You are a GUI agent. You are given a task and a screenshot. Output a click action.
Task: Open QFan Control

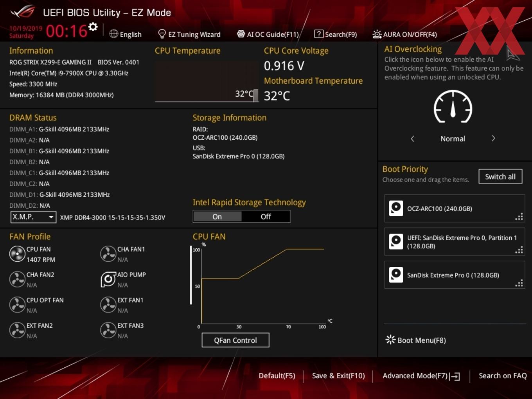[235, 340]
